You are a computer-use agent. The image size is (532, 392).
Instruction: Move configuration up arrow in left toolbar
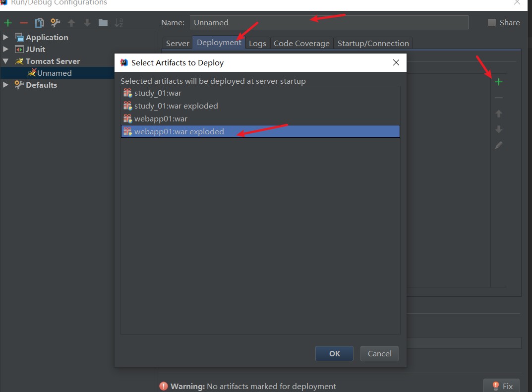71,23
